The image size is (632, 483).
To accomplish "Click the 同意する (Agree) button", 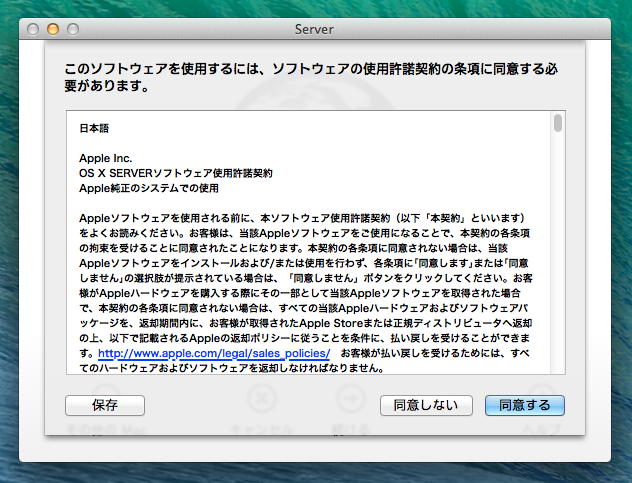I will (x=524, y=405).
